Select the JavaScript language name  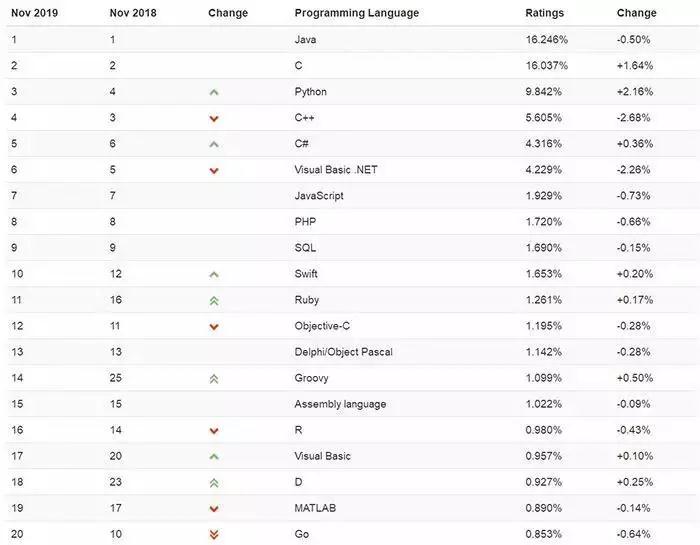click(x=320, y=196)
